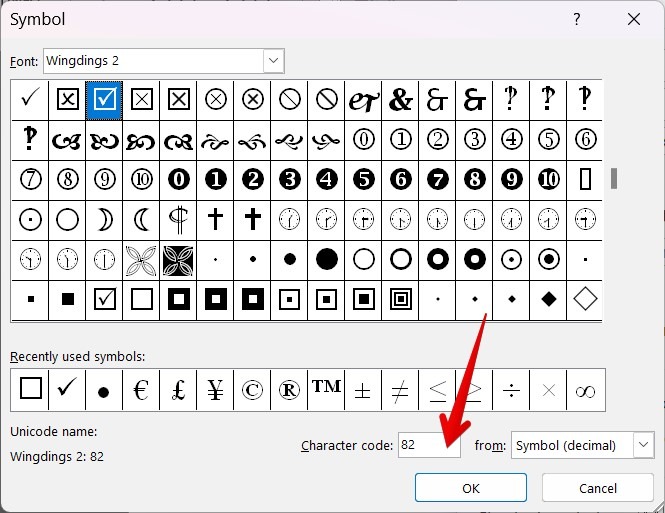Select the yen sign recent symbol

click(x=215, y=390)
